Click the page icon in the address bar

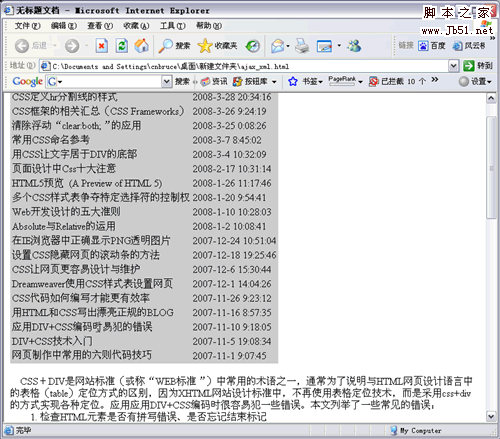coord(45,66)
